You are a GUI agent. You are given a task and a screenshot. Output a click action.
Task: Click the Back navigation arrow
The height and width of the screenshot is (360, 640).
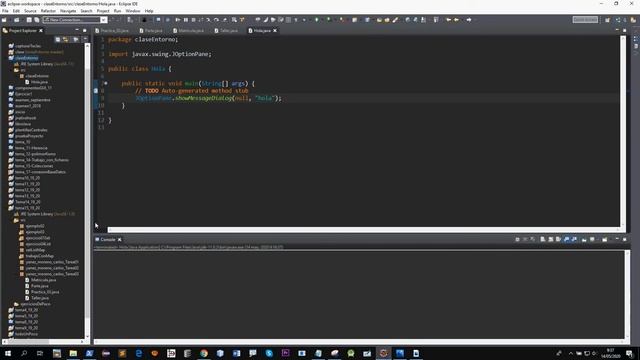click(x=456, y=20)
